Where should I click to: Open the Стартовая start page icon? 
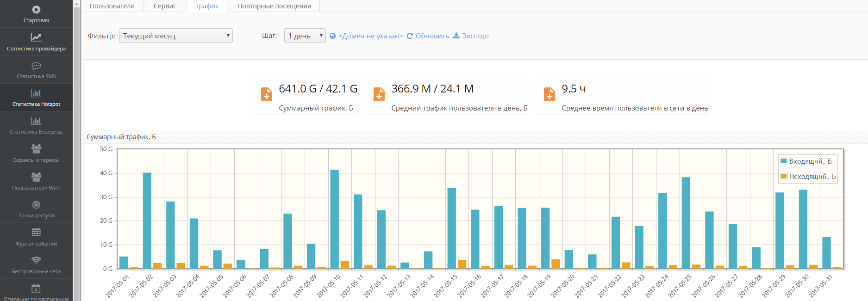tap(36, 10)
